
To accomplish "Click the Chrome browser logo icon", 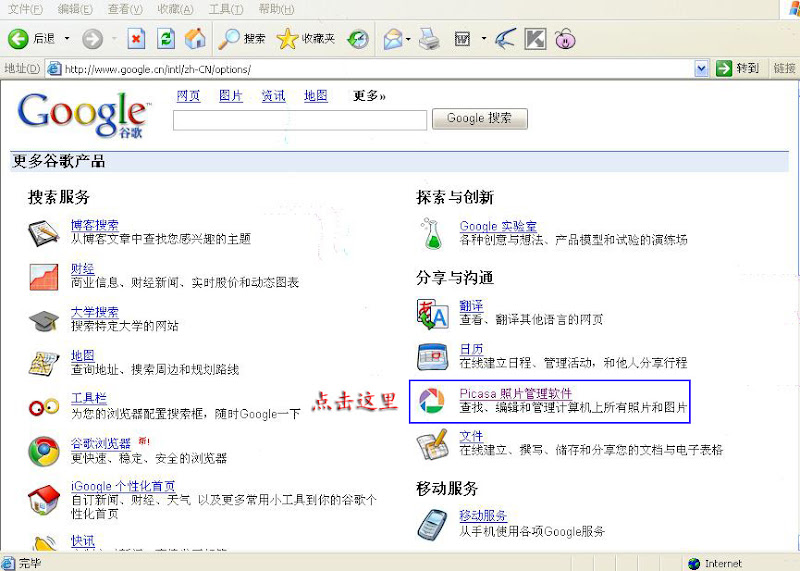I will [44, 452].
